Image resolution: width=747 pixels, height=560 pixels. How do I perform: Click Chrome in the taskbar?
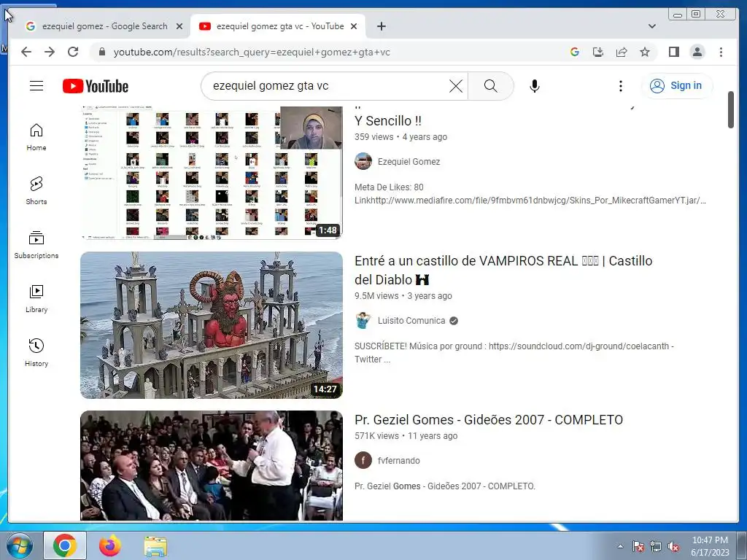point(65,545)
